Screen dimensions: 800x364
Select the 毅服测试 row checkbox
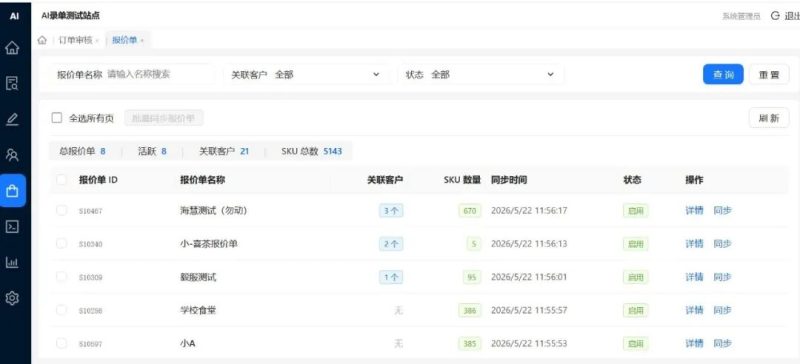click(x=61, y=277)
